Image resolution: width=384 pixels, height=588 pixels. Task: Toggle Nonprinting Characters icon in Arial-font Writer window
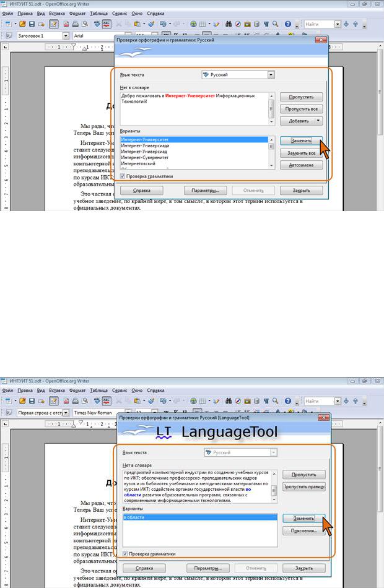point(266,24)
